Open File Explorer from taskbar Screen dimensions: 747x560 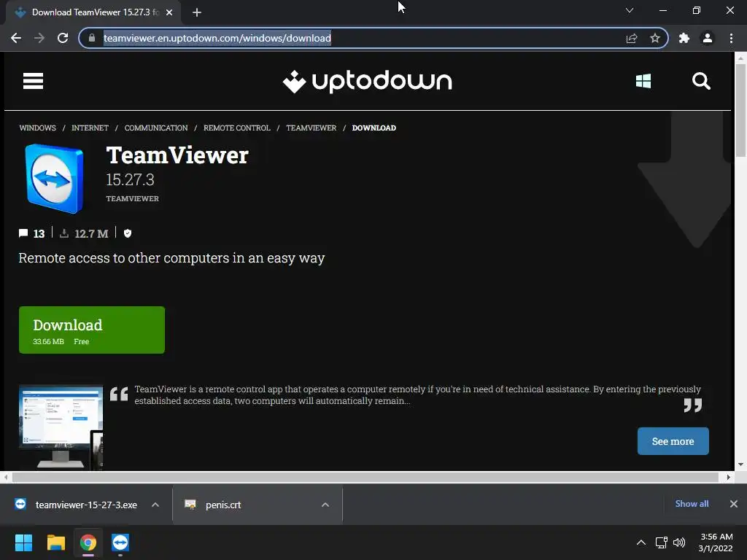(x=55, y=542)
